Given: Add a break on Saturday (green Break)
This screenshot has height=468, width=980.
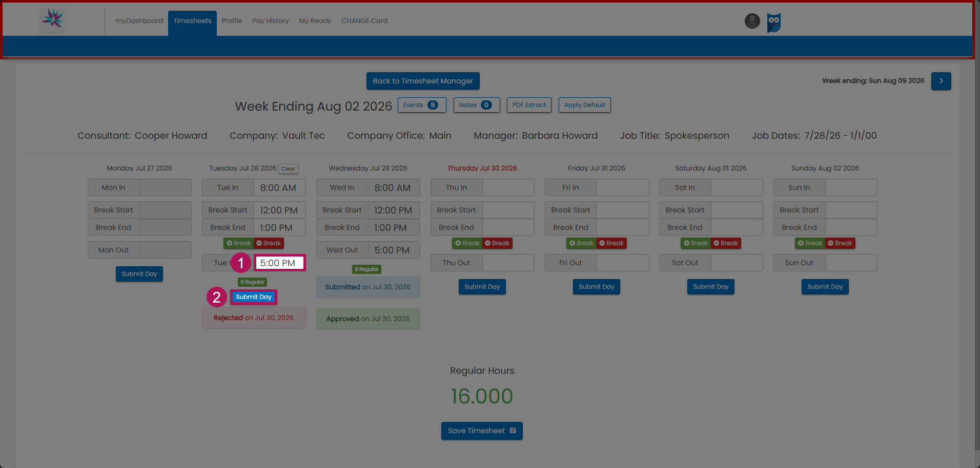Looking at the screenshot, I should pyautogui.click(x=696, y=243).
